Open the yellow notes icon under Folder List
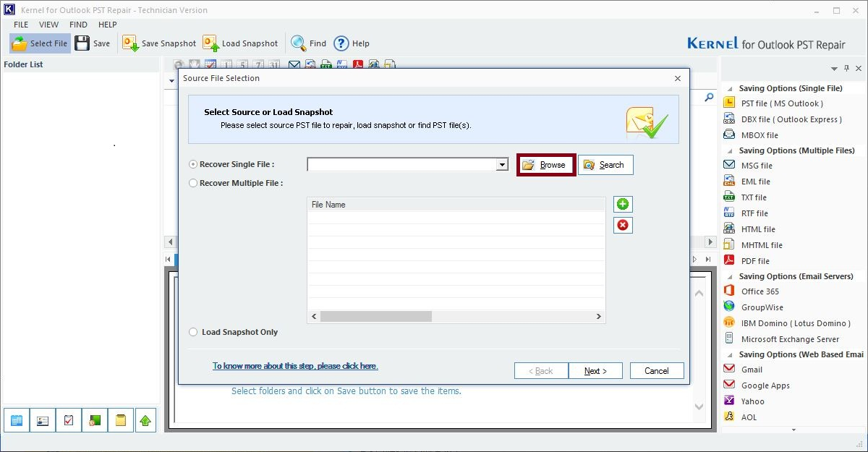The width and height of the screenshot is (868, 452). [121, 420]
